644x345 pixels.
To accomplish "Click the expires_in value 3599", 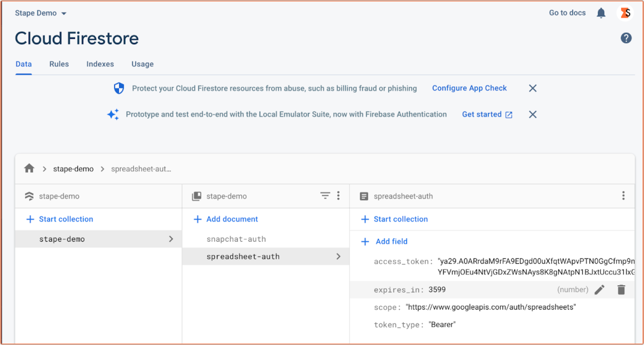I will (x=437, y=289).
